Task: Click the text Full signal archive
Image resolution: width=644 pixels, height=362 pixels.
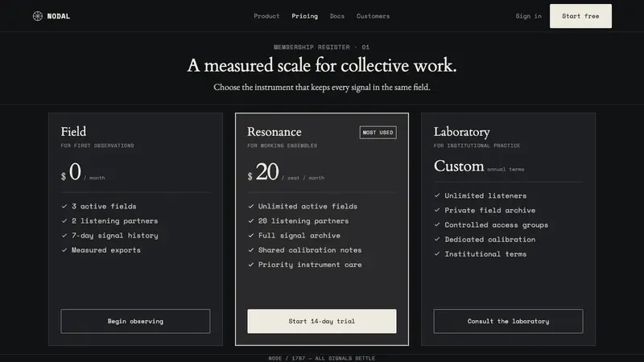Action: (299, 235)
